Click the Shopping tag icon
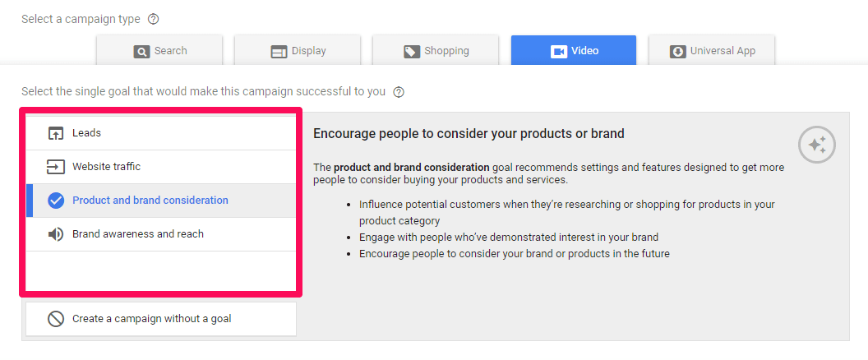 [412, 52]
